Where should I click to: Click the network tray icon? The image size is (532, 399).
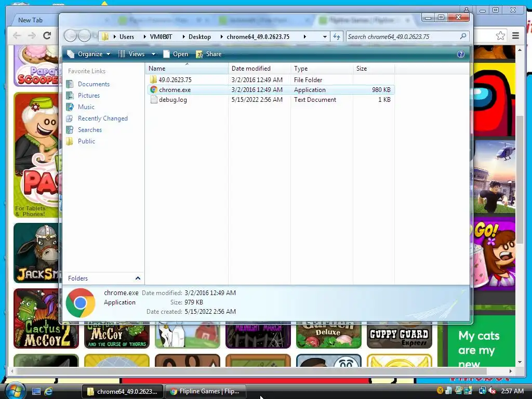[482, 391]
